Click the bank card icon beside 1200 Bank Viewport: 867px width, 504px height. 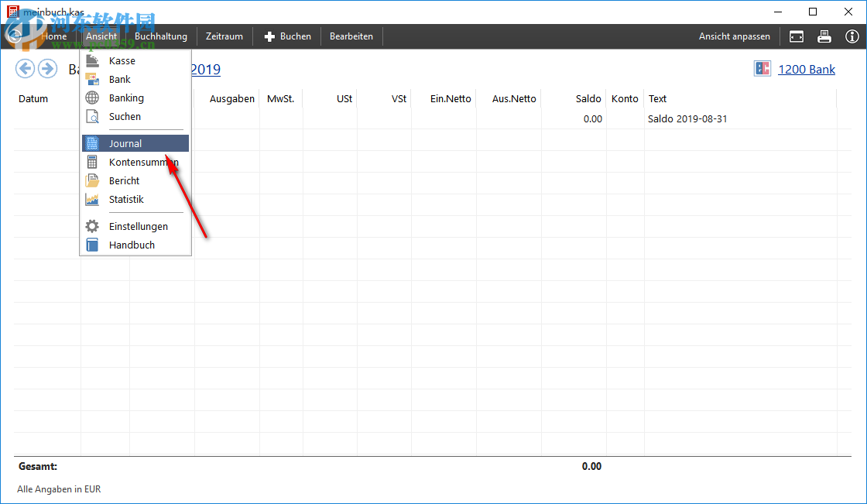click(x=762, y=69)
